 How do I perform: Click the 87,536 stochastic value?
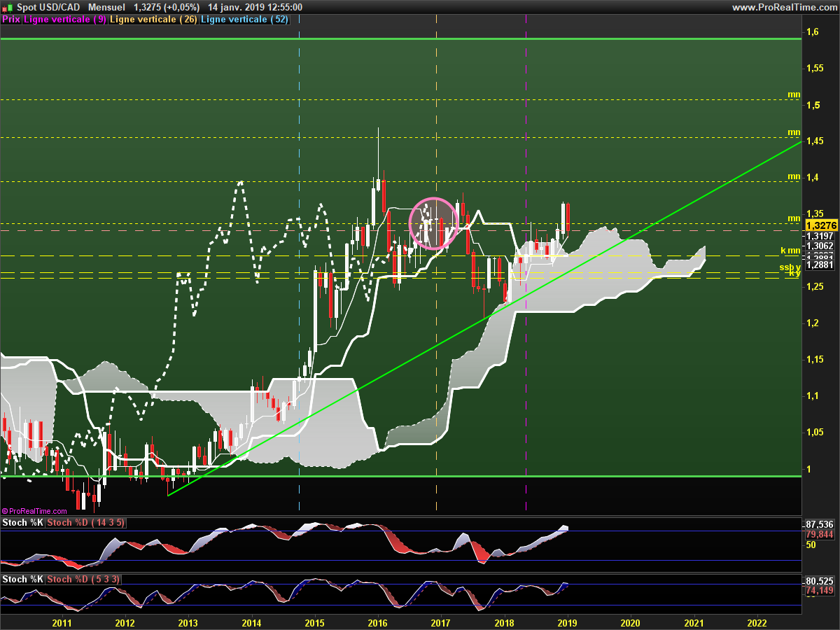pos(820,524)
